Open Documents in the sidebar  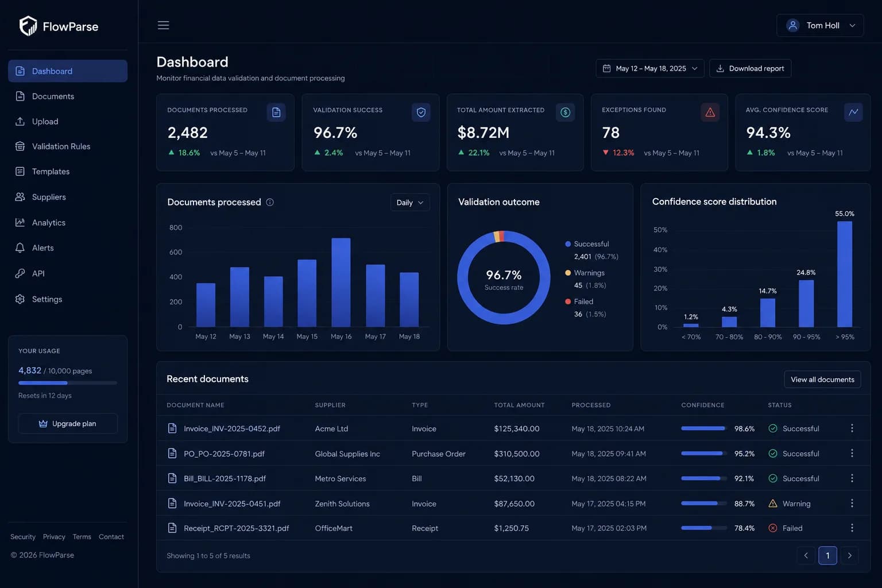click(68, 96)
